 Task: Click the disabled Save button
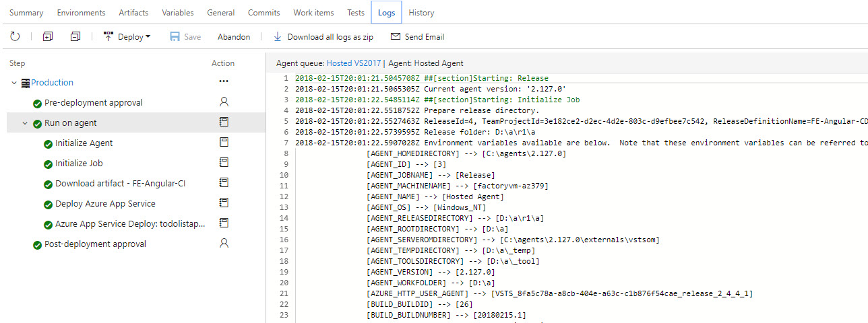(x=185, y=37)
